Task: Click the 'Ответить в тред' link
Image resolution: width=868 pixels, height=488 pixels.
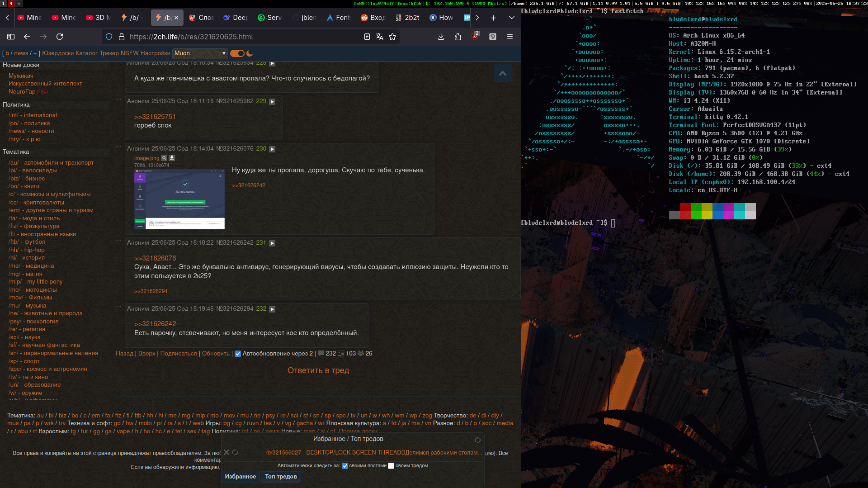Action: 318,370
